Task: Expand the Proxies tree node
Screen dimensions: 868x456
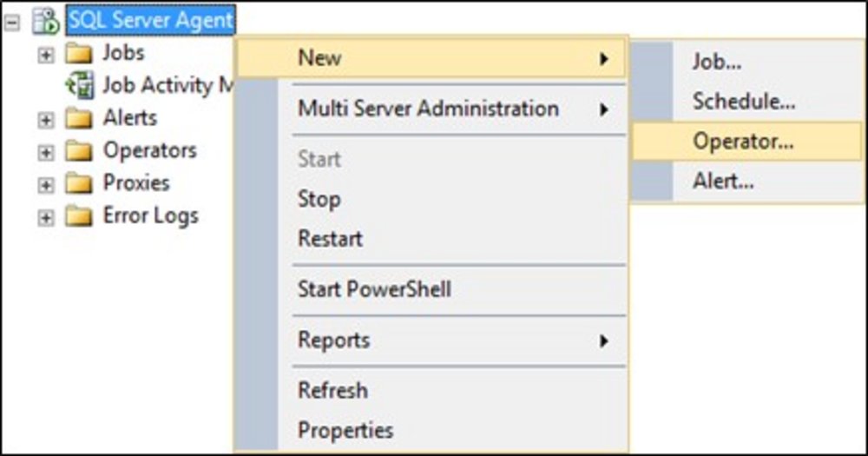Action: (x=46, y=184)
